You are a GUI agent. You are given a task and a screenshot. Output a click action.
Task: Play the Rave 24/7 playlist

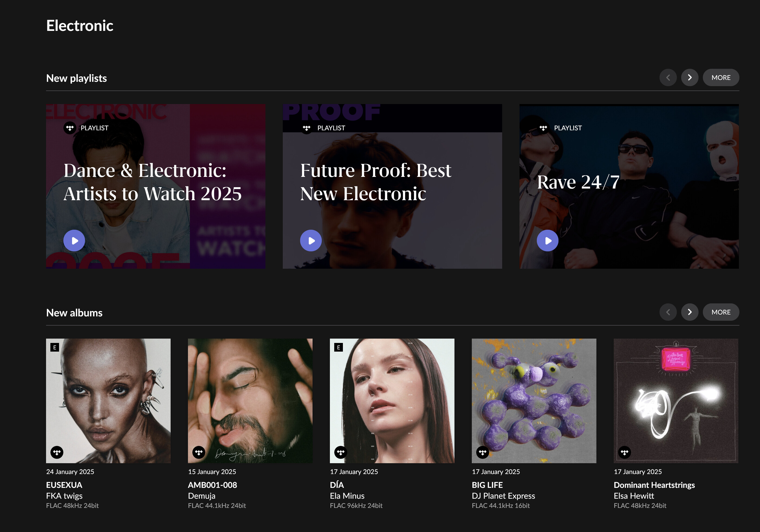(x=547, y=241)
